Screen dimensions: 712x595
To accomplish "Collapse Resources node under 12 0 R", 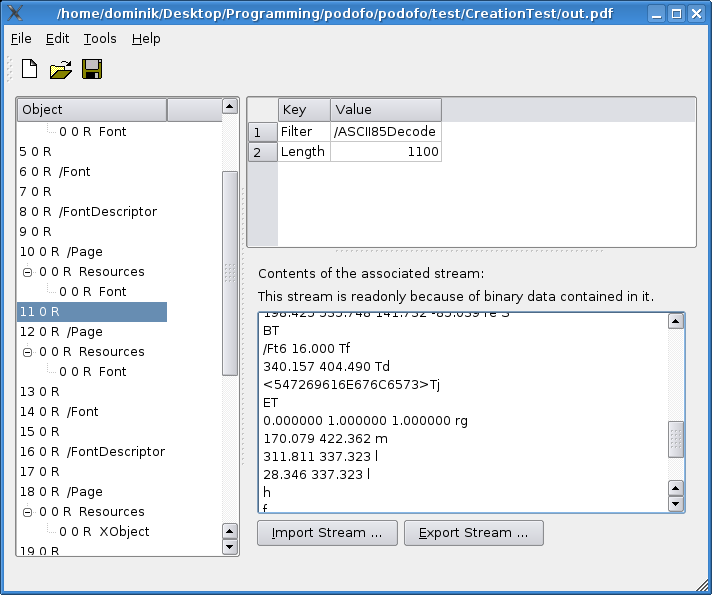I will 28,352.
